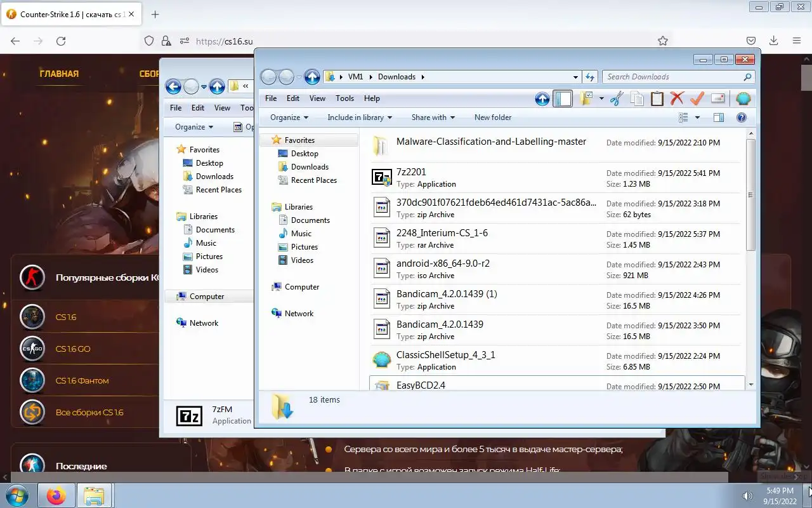Image resolution: width=812 pixels, height=508 pixels.
Task: Open the Organize dropdown in Downloads window
Action: pos(289,117)
